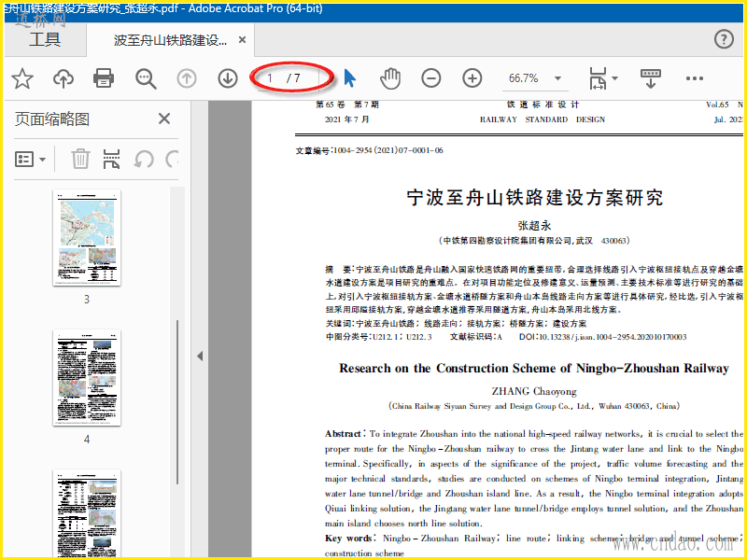Open the help question mark
747x560 pixels.
tap(724, 39)
